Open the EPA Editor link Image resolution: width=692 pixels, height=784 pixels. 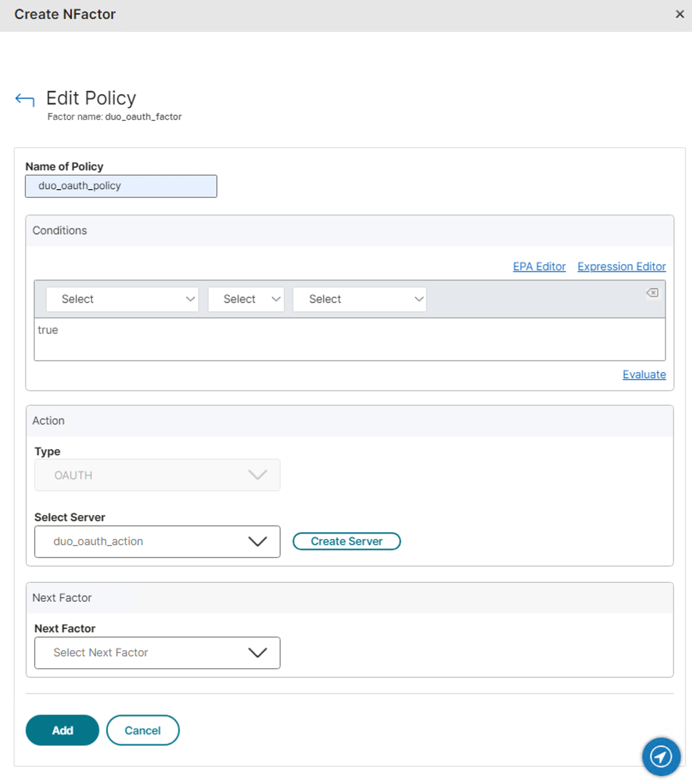tap(539, 267)
